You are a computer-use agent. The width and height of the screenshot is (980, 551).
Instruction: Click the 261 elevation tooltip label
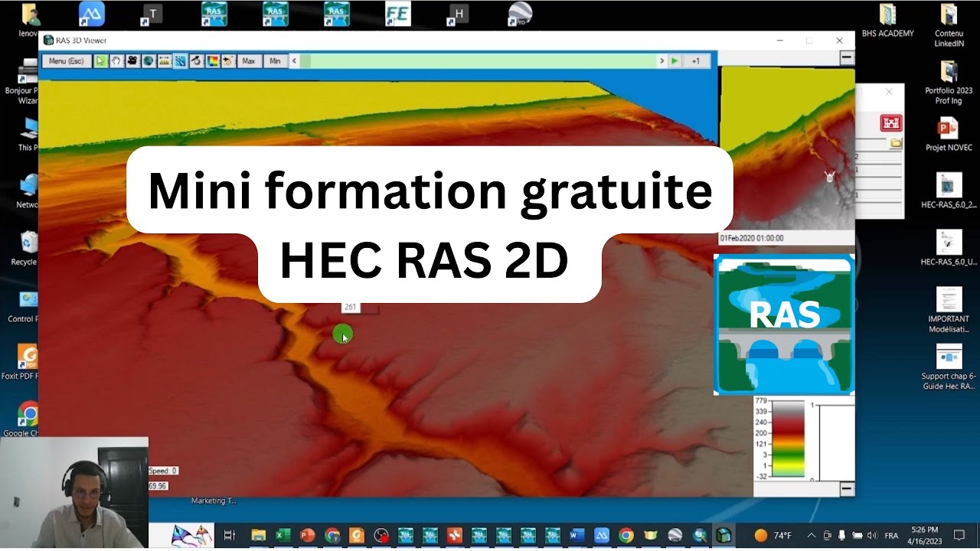[351, 307]
